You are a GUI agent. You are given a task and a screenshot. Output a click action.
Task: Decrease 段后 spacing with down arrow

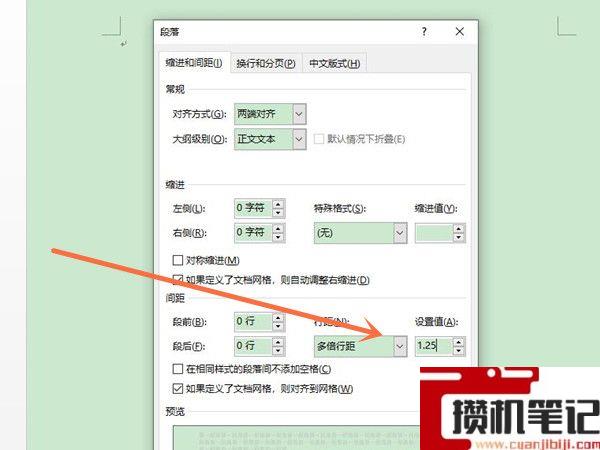tap(278, 351)
